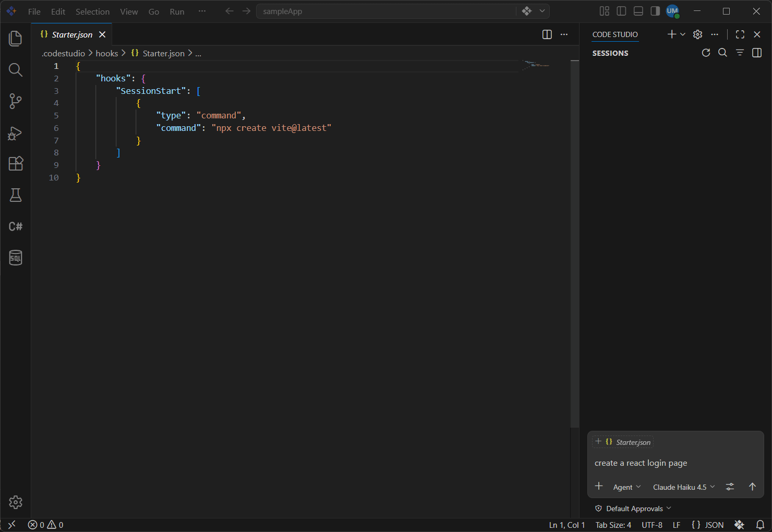Open the Run menu
Viewport: 772px width, 532px height.
pos(177,11)
